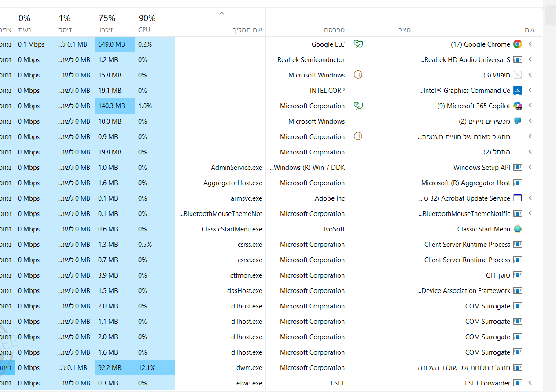The height and width of the screenshot is (392, 556).
Task: Sort by the שם תהליך column header
Action: coord(221,22)
